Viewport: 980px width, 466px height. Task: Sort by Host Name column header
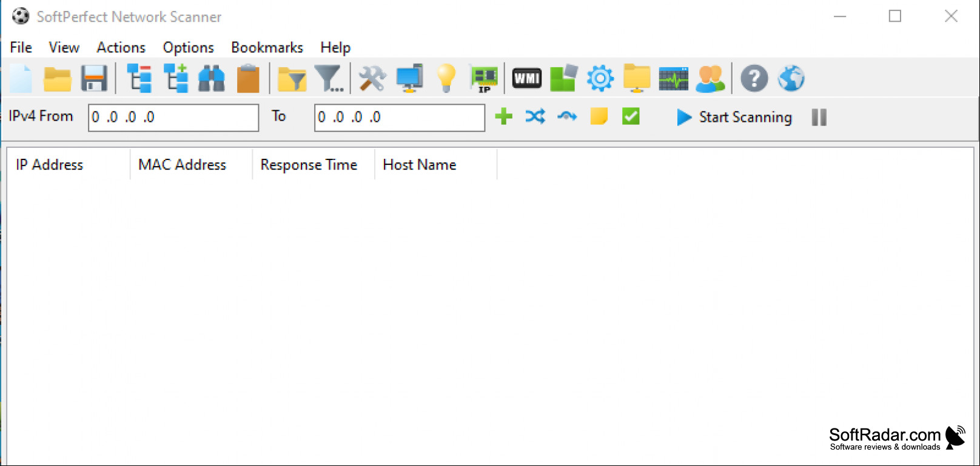[436, 165]
